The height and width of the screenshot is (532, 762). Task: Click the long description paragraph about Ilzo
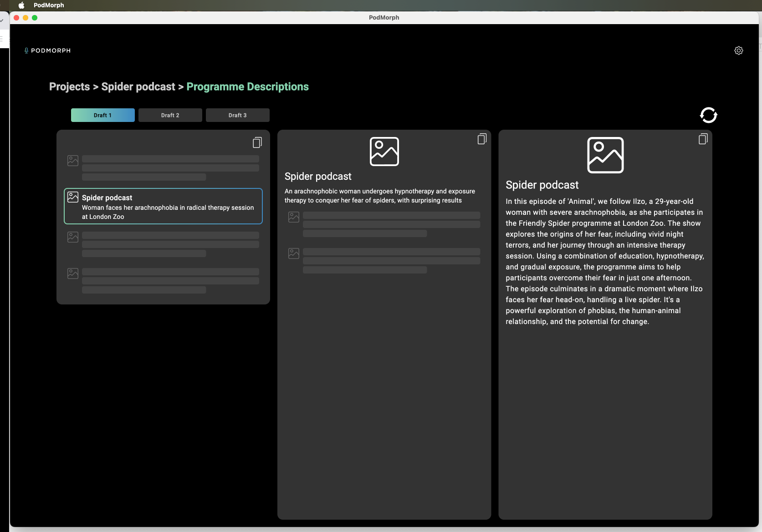click(604, 261)
